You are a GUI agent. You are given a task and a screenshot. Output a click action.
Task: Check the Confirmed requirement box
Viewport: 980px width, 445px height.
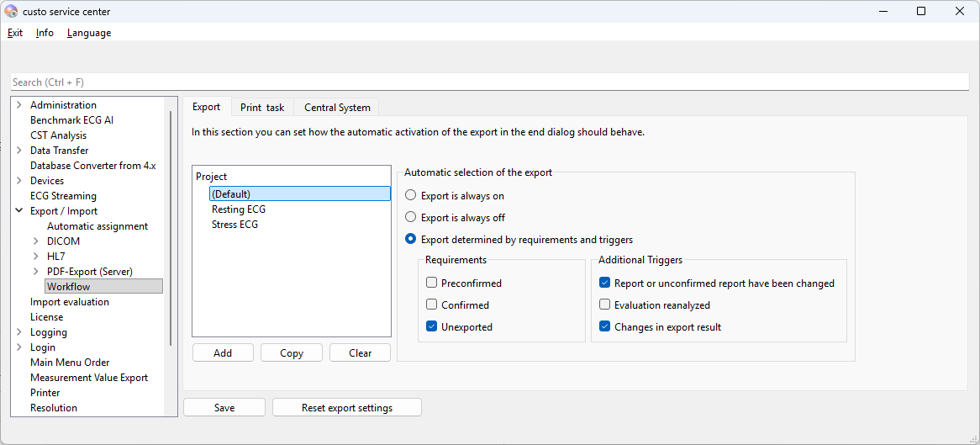pyautogui.click(x=432, y=305)
